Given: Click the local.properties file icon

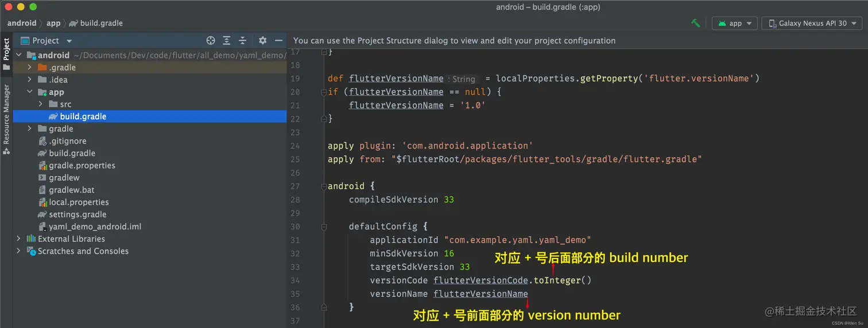Looking at the screenshot, I should point(42,202).
